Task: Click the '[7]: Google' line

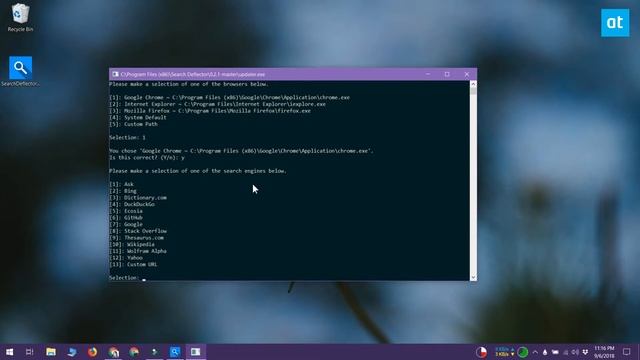Action: pyautogui.click(x=126, y=224)
